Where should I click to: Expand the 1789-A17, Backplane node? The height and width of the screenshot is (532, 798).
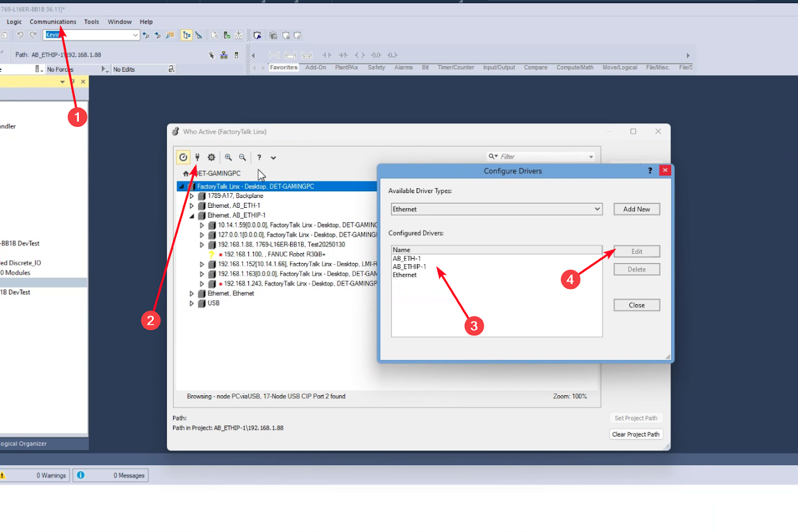tap(191, 196)
